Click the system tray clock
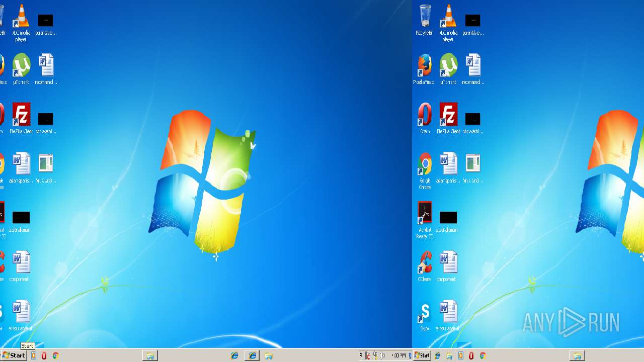This screenshot has height=362, width=644. pos(398,355)
